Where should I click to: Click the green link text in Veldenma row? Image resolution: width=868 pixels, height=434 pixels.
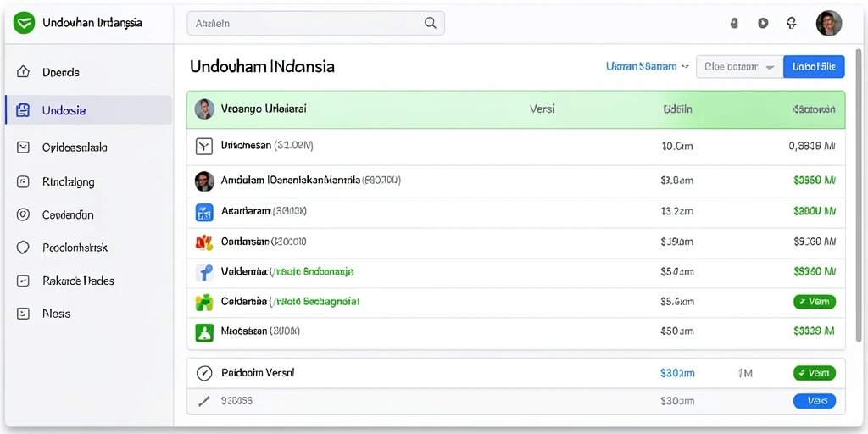(x=313, y=272)
